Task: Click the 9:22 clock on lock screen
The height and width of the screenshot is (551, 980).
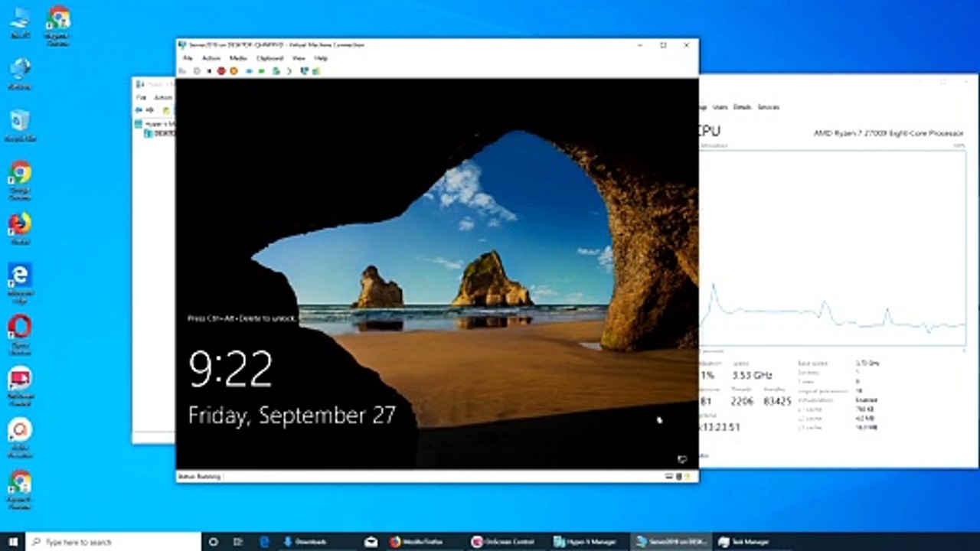Action: pyautogui.click(x=230, y=369)
